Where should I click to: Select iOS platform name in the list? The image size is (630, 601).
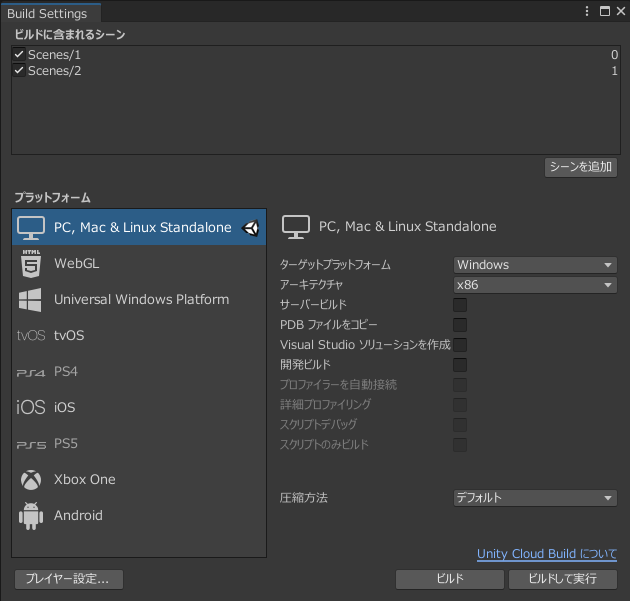64,407
